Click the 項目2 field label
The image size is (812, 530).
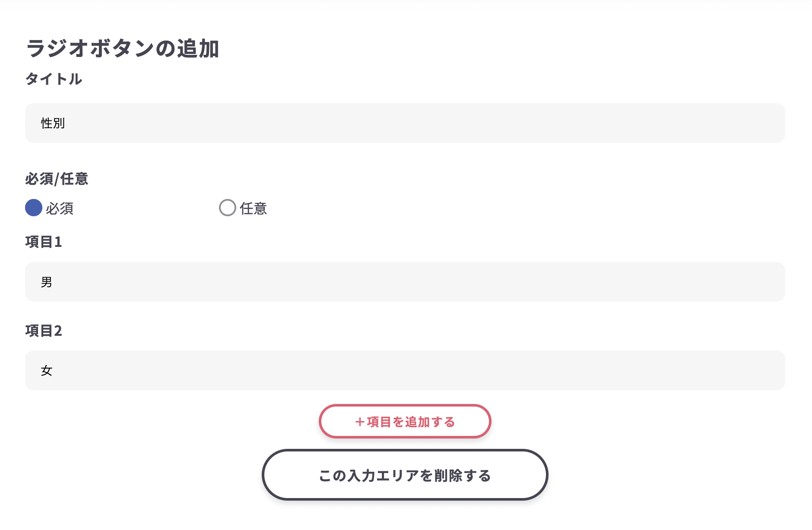tap(44, 331)
